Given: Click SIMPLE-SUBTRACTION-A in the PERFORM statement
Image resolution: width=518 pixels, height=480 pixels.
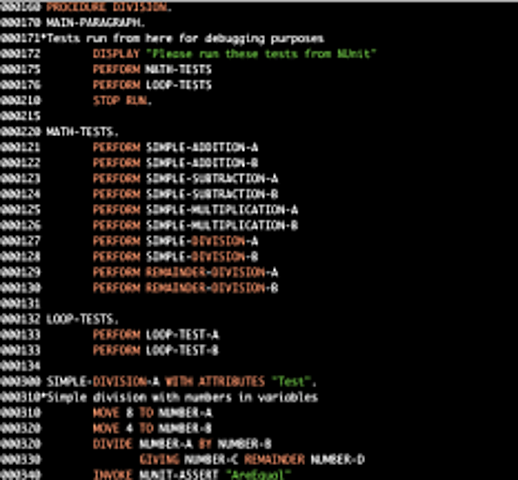Looking at the screenshot, I should [x=212, y=179].
